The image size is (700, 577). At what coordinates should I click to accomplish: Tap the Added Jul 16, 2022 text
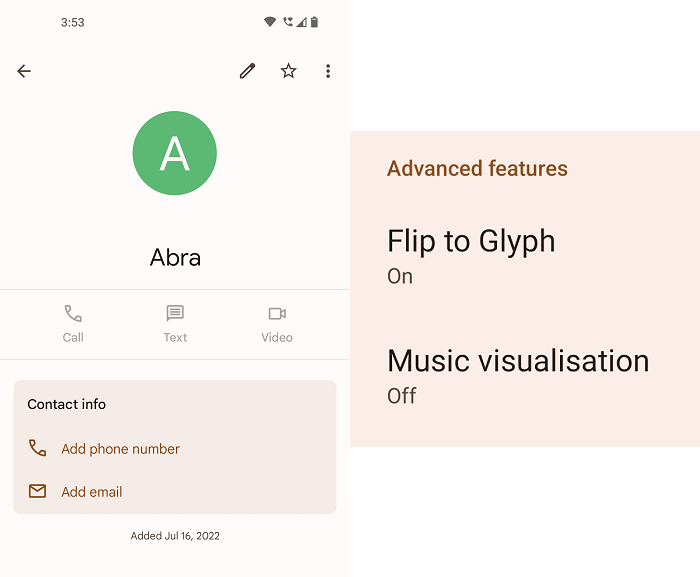[x=175, y=536]
